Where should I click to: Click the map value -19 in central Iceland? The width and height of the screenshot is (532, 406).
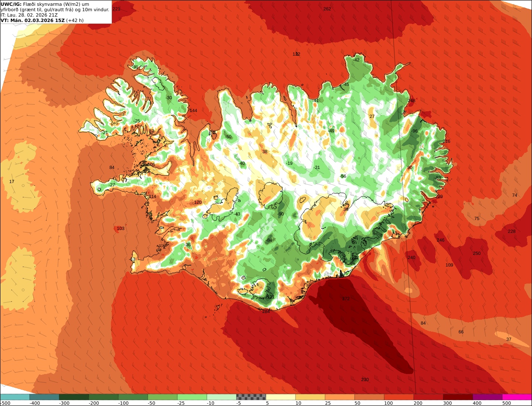click(x=289, y=163)
